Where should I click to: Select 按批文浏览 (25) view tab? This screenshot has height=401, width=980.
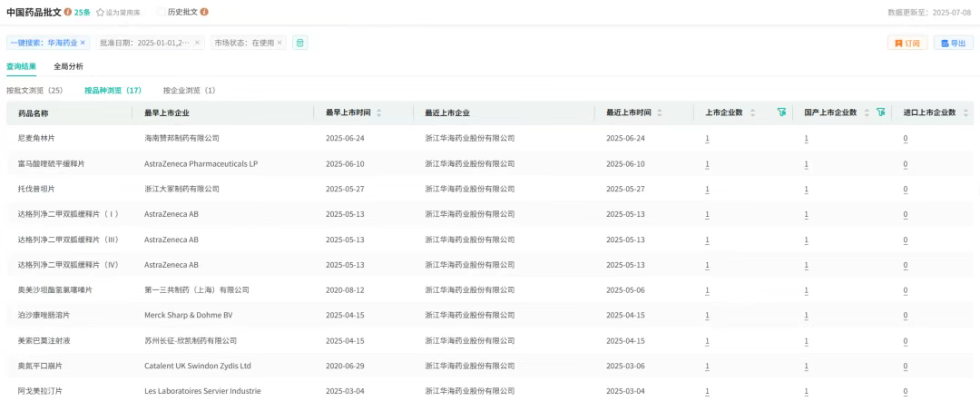34,91
